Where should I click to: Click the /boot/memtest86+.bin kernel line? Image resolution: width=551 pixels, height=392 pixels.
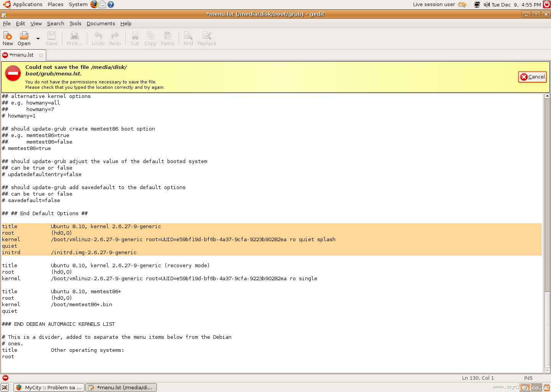point(57,304)
